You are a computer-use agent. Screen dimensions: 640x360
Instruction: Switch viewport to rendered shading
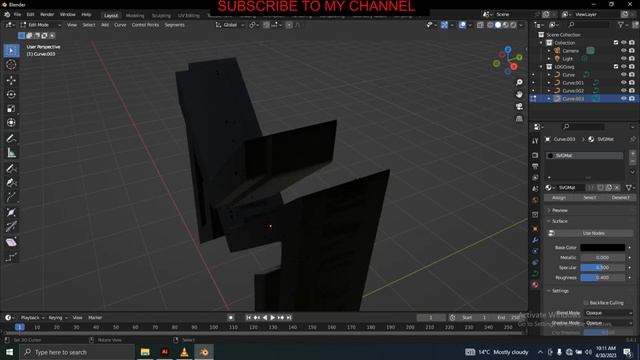point(513,25)
